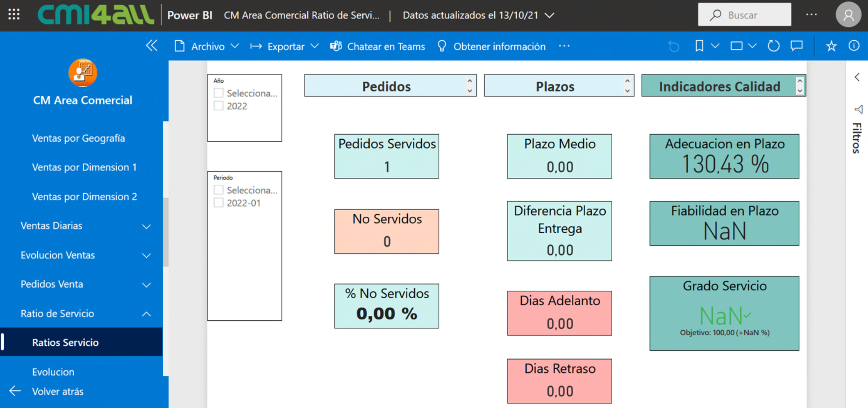Open the Exportar menu
This screenshot has height=408, width=868.
[285, 46]
